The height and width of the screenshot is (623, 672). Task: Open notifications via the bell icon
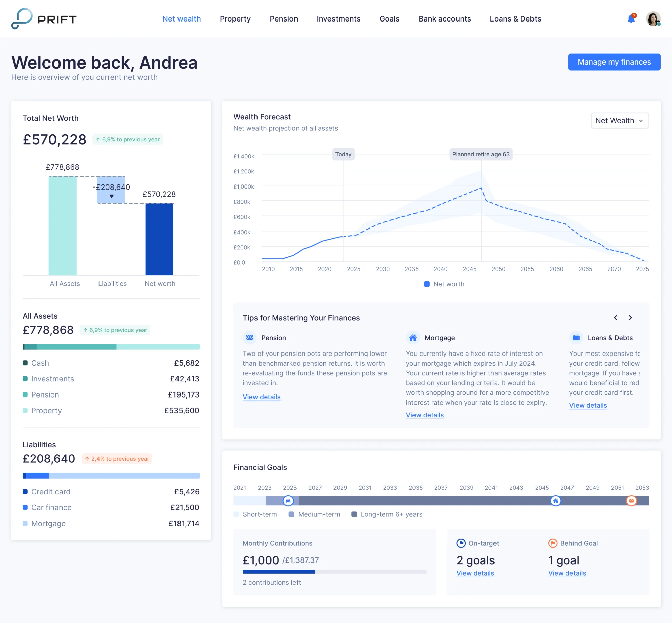pos(631,19)
